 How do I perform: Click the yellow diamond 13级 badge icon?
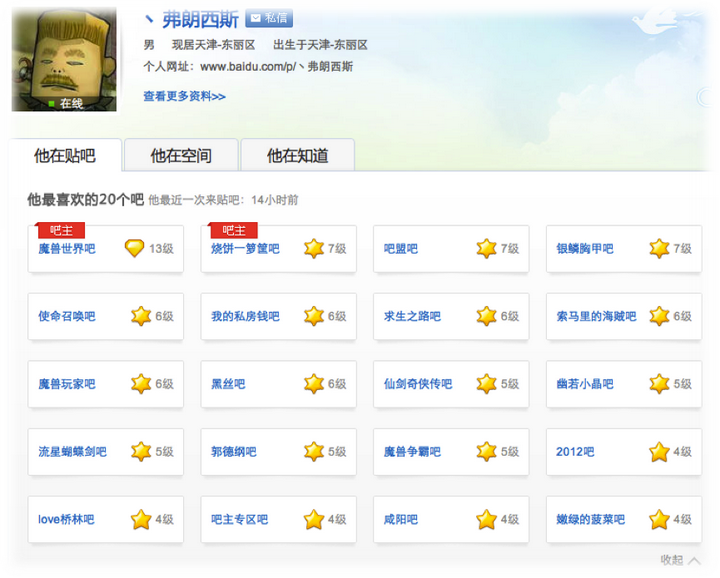134,248
